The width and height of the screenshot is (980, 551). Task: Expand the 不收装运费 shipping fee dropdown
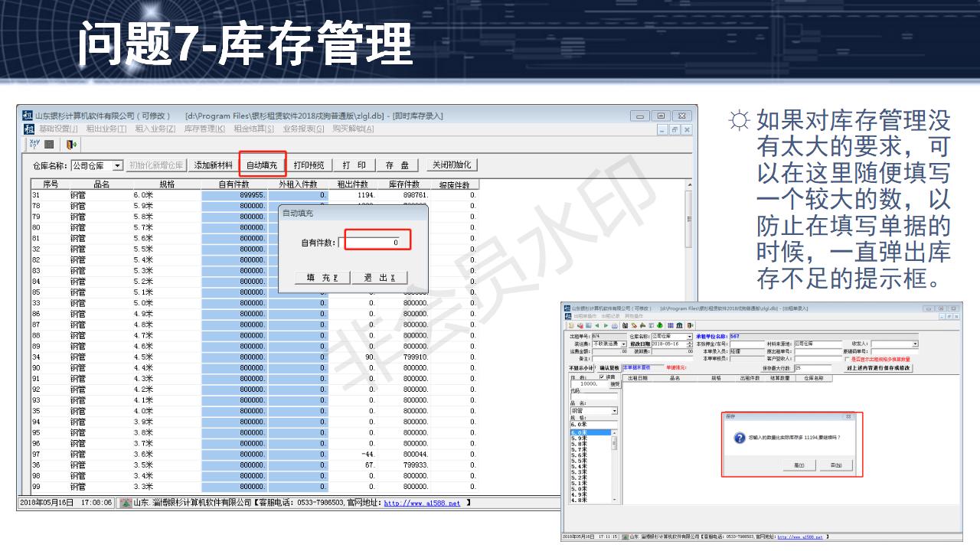(625, 344)
